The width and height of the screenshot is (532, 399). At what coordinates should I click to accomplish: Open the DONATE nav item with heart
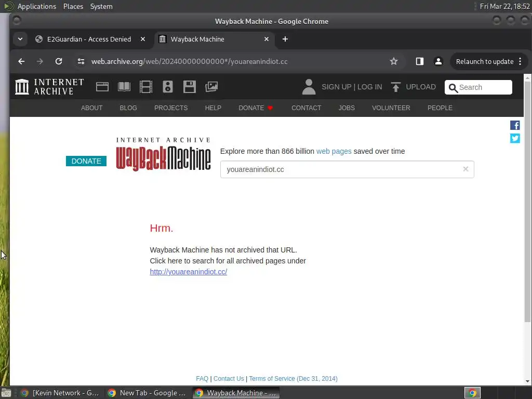(256, 108)
